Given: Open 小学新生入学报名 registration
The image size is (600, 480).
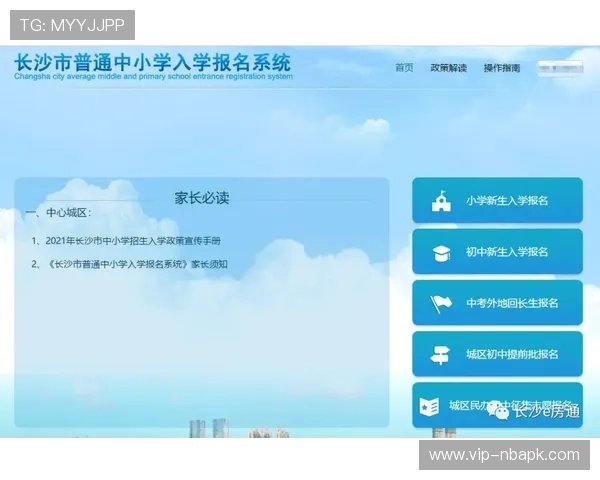Looking at the screenshot, I should pyautogui.click(x=497, y=200).
